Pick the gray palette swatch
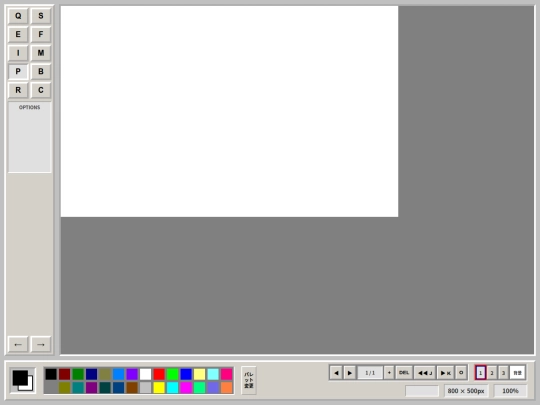The height and width of the screenshot is (405, 540). 51,387
